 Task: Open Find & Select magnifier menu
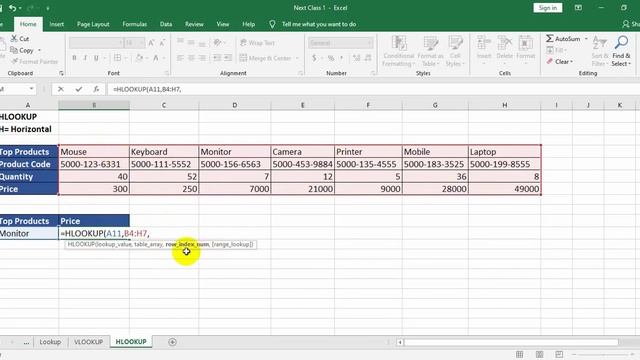click(x=621, y=51)
